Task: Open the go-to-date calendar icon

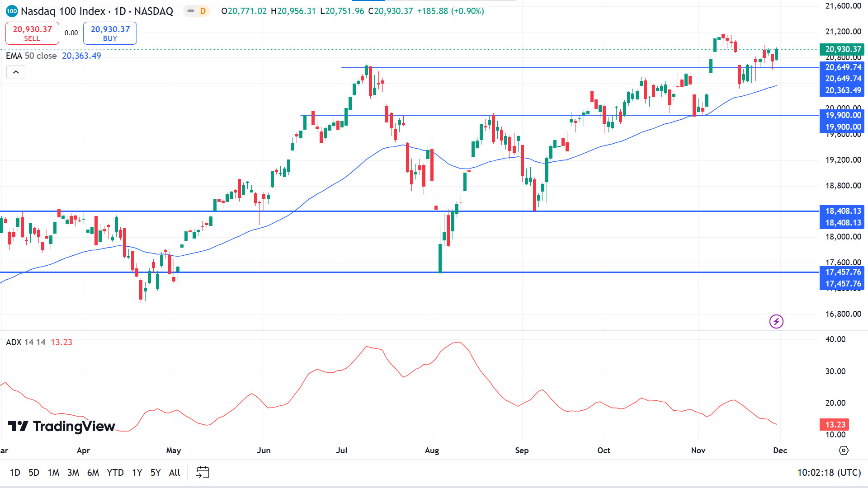Action: click(203, 473)
